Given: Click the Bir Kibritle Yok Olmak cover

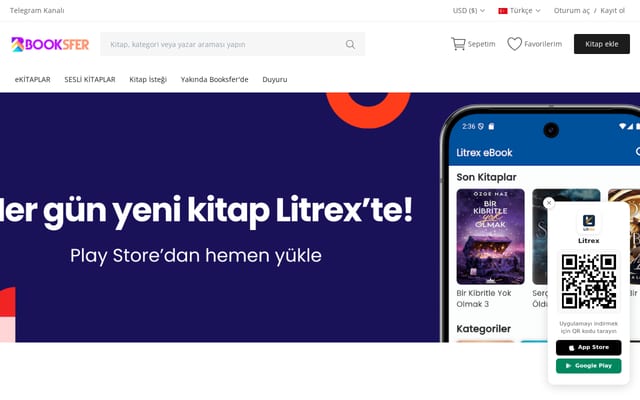Looking at the screenshot, I should [490, 236].
